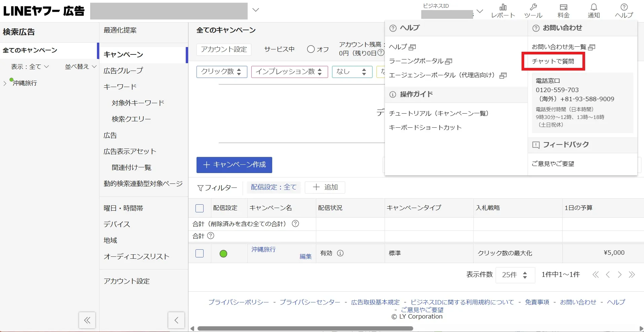
Task: Open the クリック数 metric dropdown
Action: click(221, 72)
